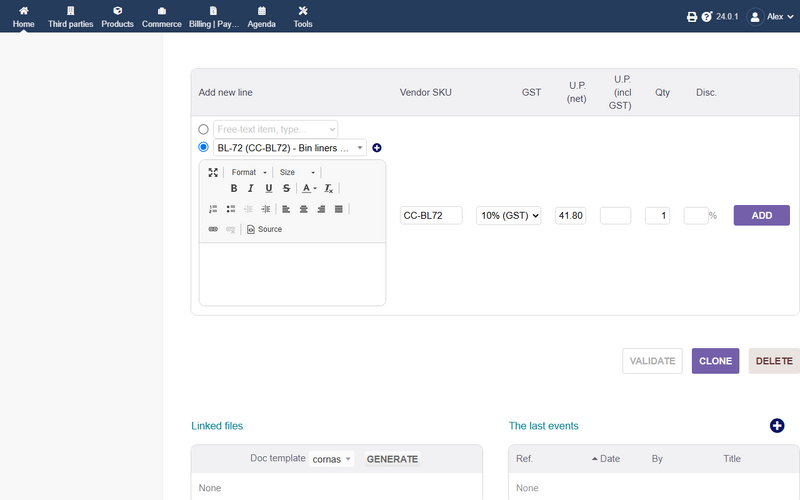Click the VALIDATE button
Screen dimensions: 800x500
653,361
